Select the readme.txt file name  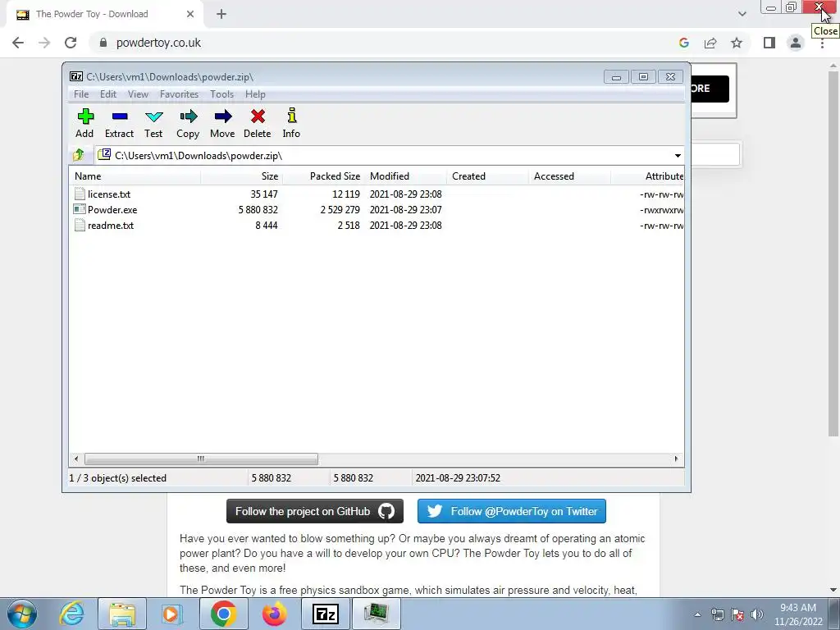coord(111,225)
